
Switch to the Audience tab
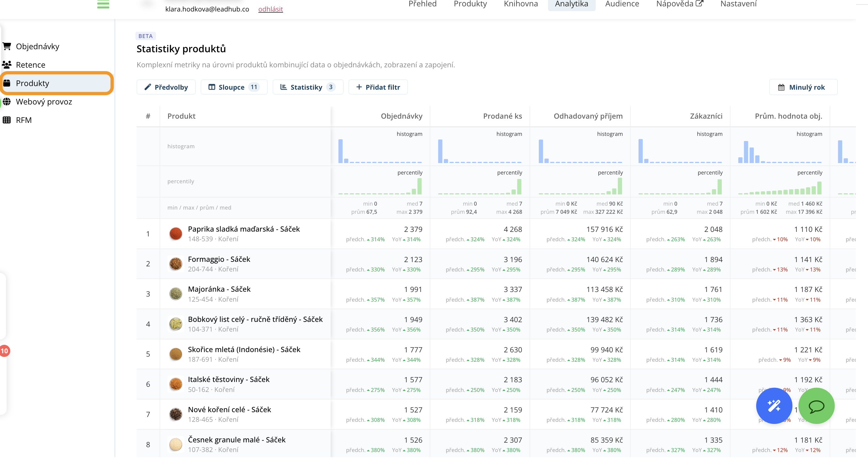tap(622, 4)
